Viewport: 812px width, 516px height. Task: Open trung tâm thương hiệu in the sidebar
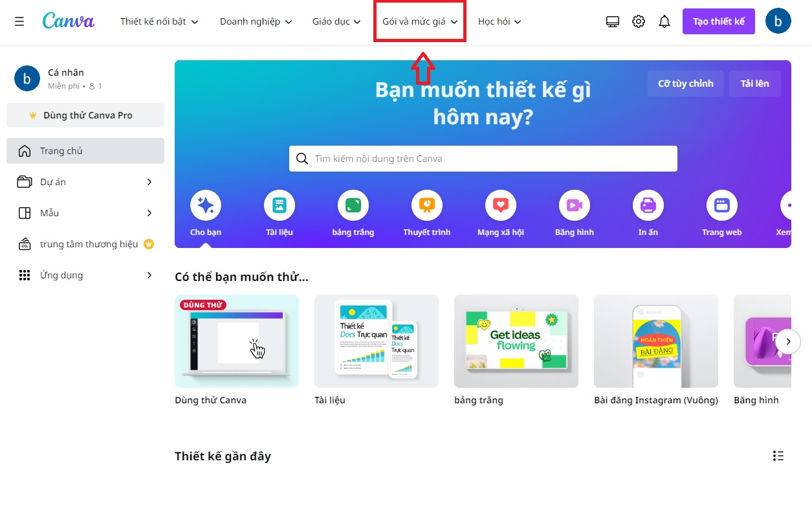point(85,244)
